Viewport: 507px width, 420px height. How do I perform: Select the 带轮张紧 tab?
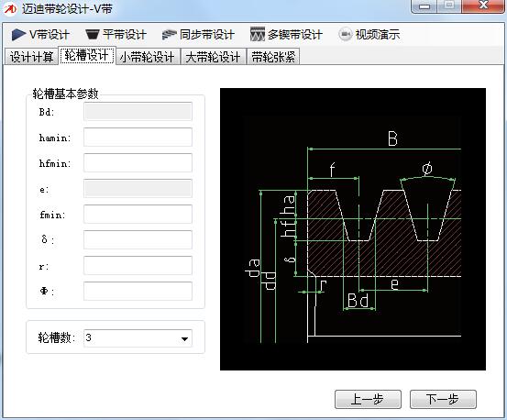tap(273, 57)
